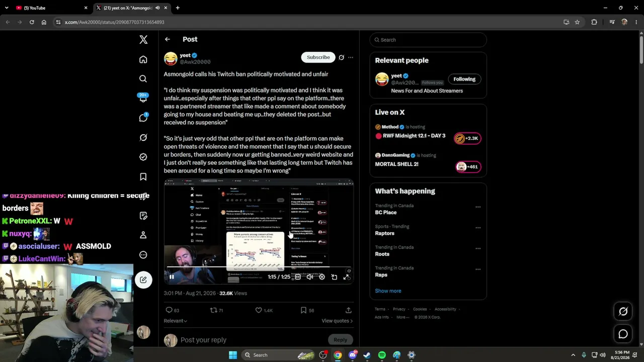Image resolution: width=644 pixels, height=362 pixels.
Task: Go back from the Post view
Action: tap(168, 39)
